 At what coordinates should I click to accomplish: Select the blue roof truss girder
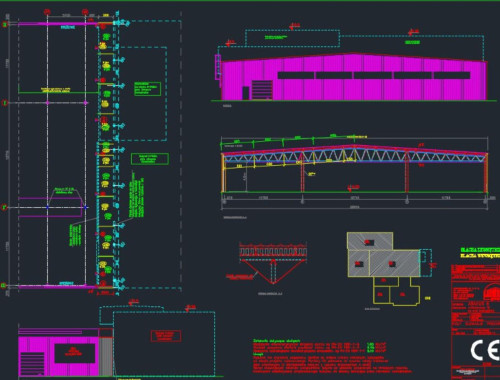(x=354, y=155)
